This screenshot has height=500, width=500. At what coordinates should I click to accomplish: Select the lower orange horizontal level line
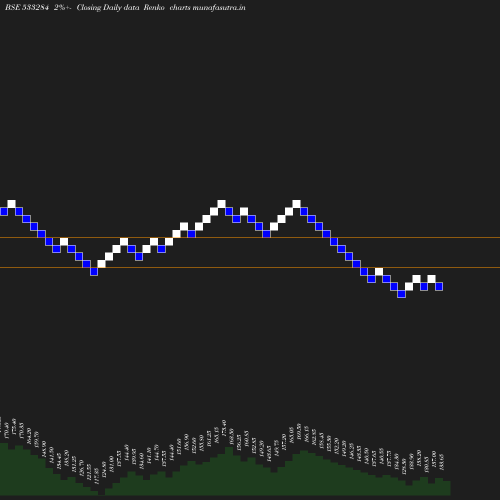click(250, 267)
